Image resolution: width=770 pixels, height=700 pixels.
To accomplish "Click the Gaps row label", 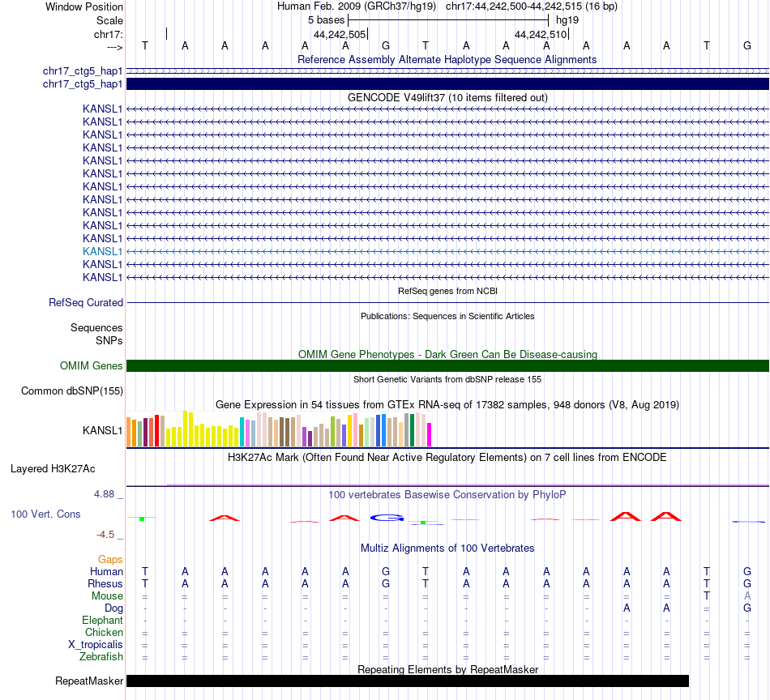I will (x=110, y=559).
